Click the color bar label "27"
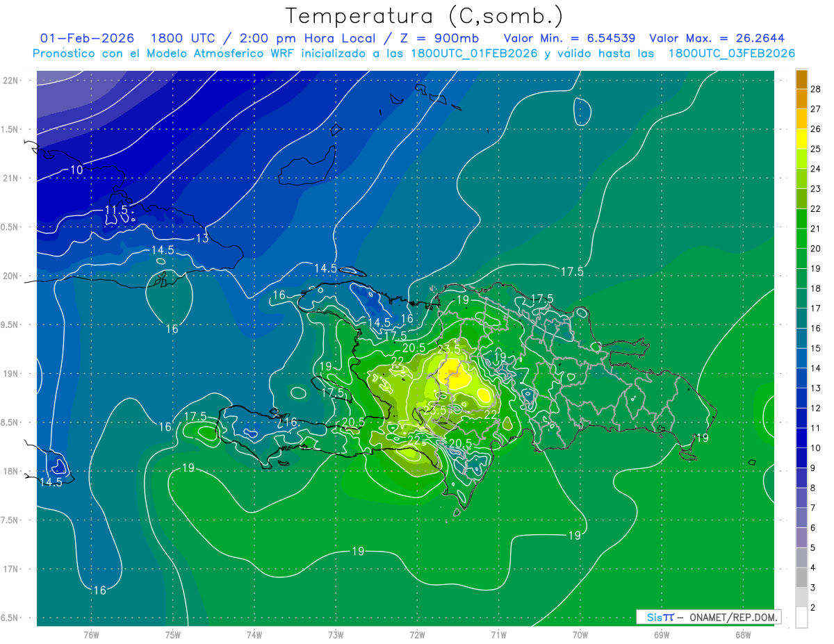 [x=815, y=109]
